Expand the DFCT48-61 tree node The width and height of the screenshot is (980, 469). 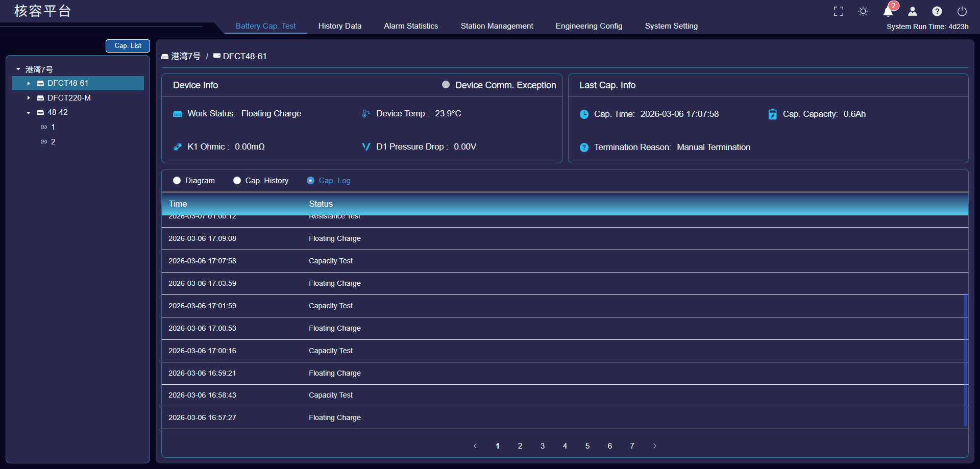coord(29,83)
